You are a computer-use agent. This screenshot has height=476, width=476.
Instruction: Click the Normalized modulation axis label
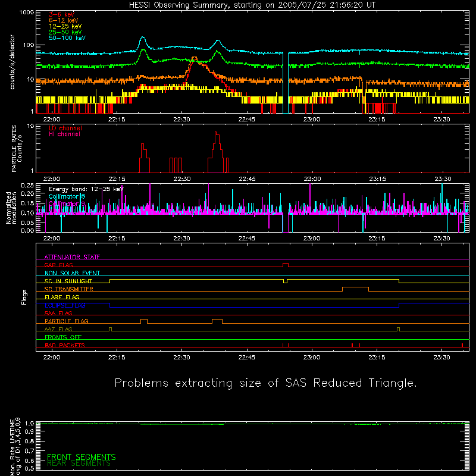coord(11,208)
